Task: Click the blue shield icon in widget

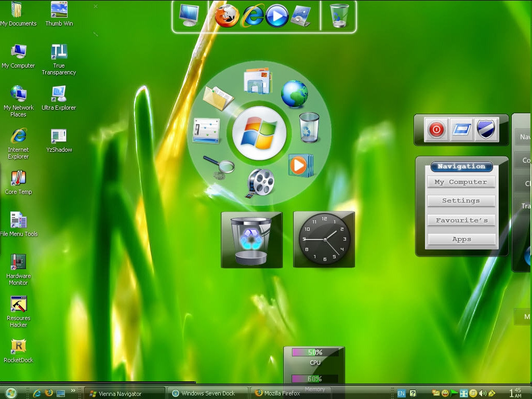Action: (486, 130)
